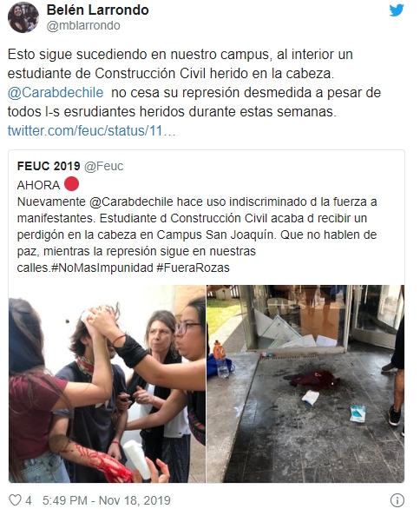420x509 pixels.
Task: Click the FEUC 2019 account name
Action: tap(49, 166)
